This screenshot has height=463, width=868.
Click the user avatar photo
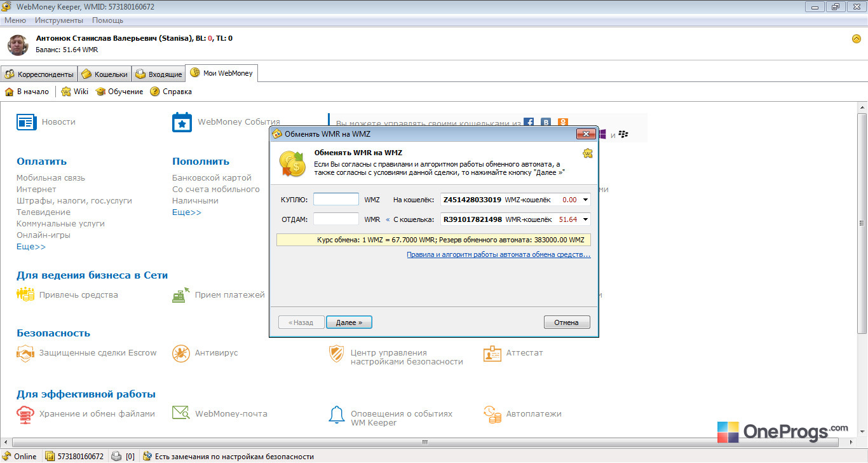tap(18, 45)
